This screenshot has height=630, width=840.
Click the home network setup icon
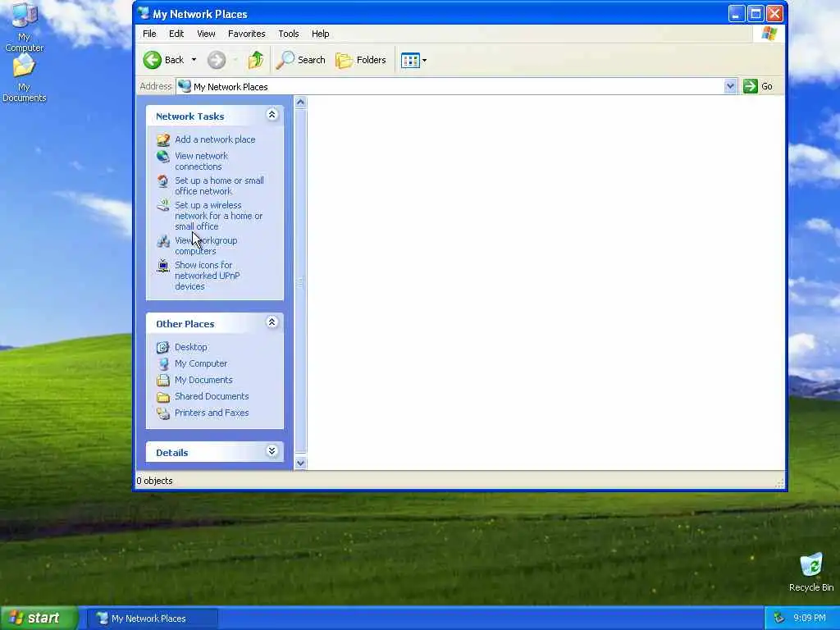click(x=163, y=181)
